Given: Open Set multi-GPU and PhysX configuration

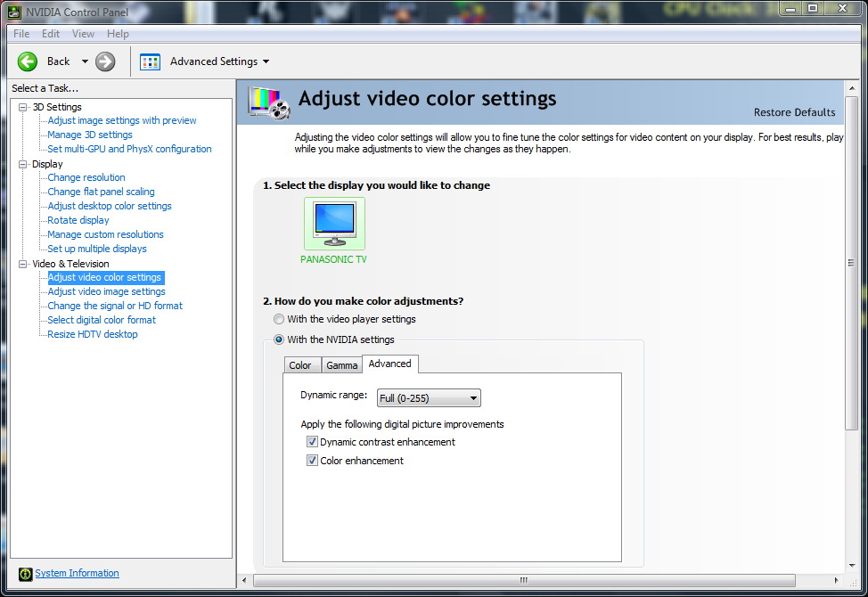Looking at the screenshot, I should tap(129, 150).
